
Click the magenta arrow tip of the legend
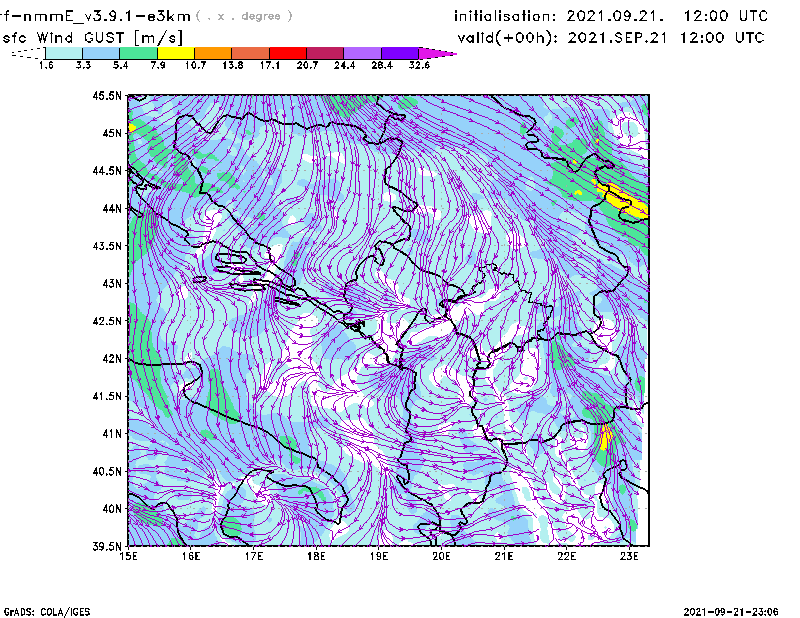437,53
